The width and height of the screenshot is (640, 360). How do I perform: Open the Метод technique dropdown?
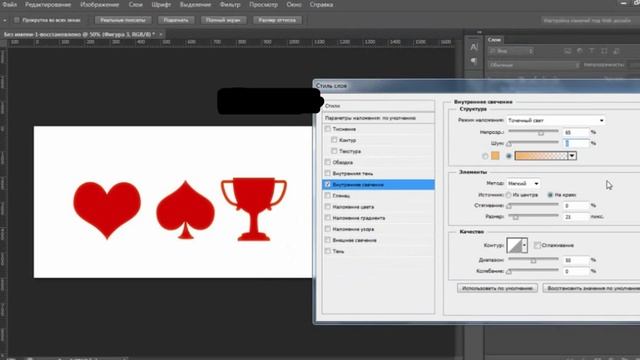pyautogui.click(x=524, y=184)
